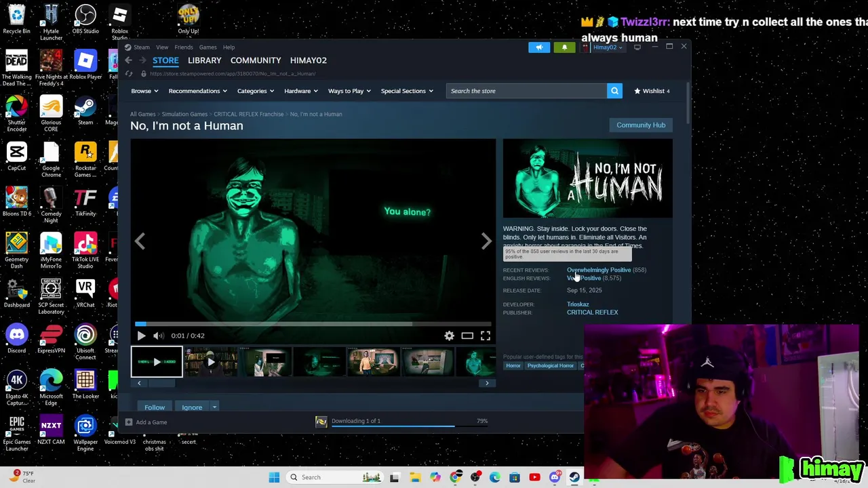Open the Help menu
868x488 pixels.
229,47
